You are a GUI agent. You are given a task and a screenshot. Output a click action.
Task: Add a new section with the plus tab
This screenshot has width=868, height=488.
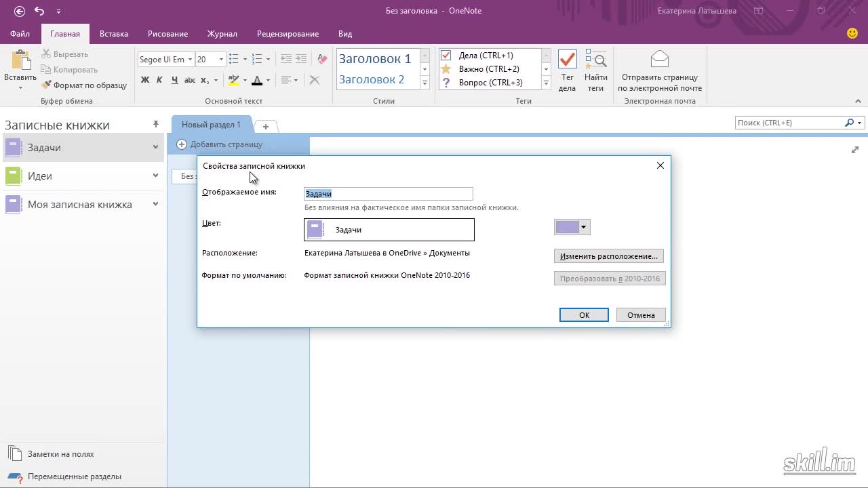(266, 127)
